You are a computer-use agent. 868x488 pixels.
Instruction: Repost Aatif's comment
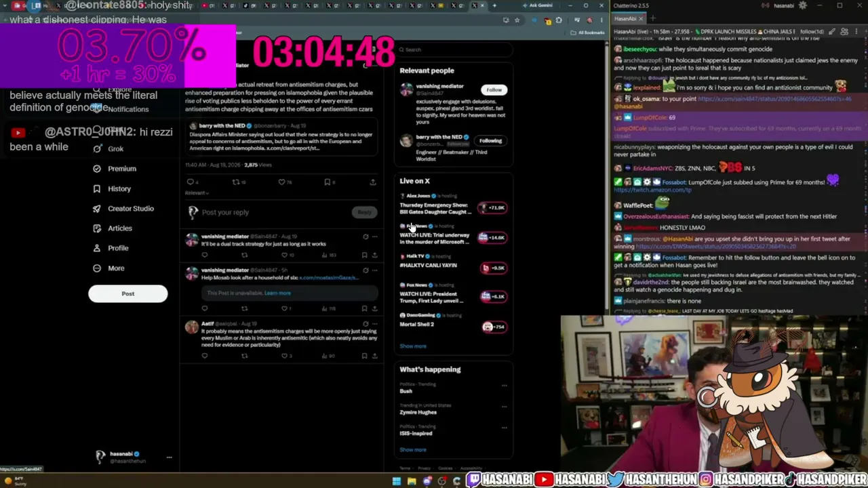pos(245,356)
